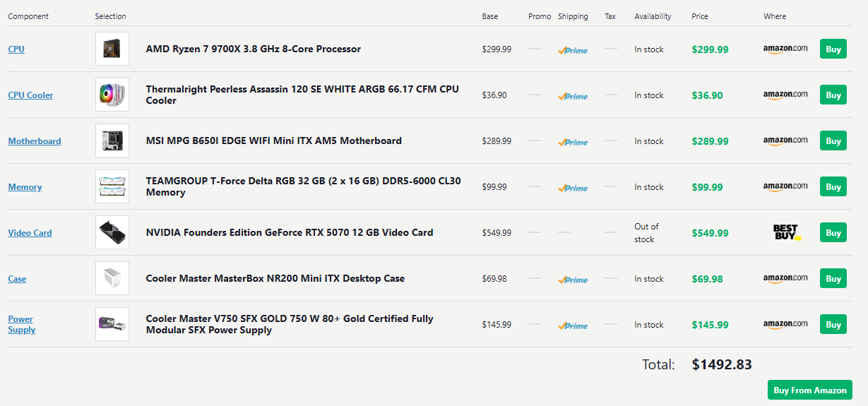Click the Prime shipping icon in Case row
This screenshot has height=406, width=868.
pyautogui.click(x=573, y=280)
